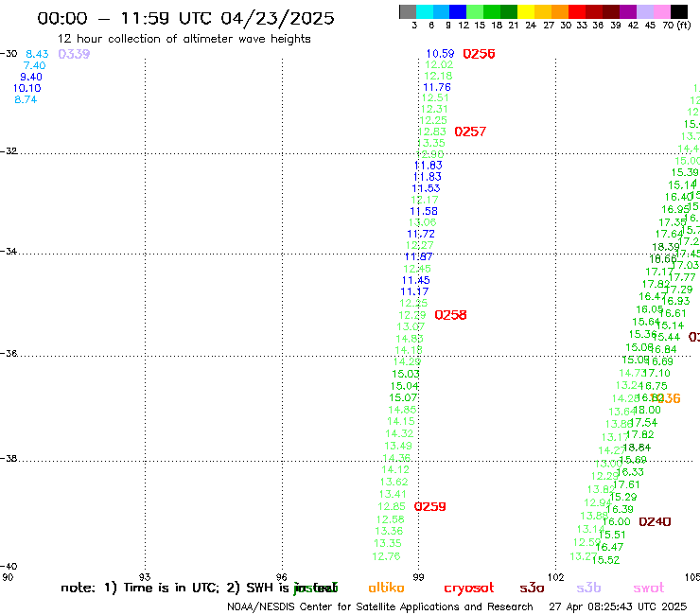Click the wave height value 13.49
This screenshot has height=615, width=700.
coord(398,446)
